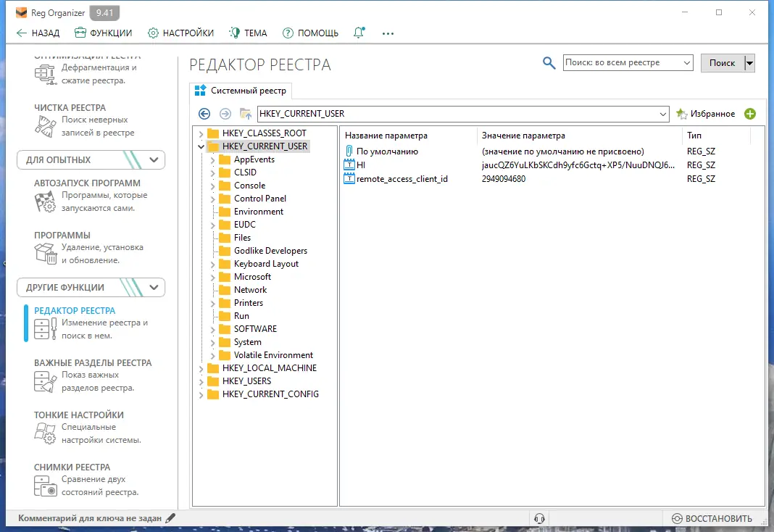774x532 pixels.
Task: Open the ТЕМА menu
Action: click(x=248, y=33)
